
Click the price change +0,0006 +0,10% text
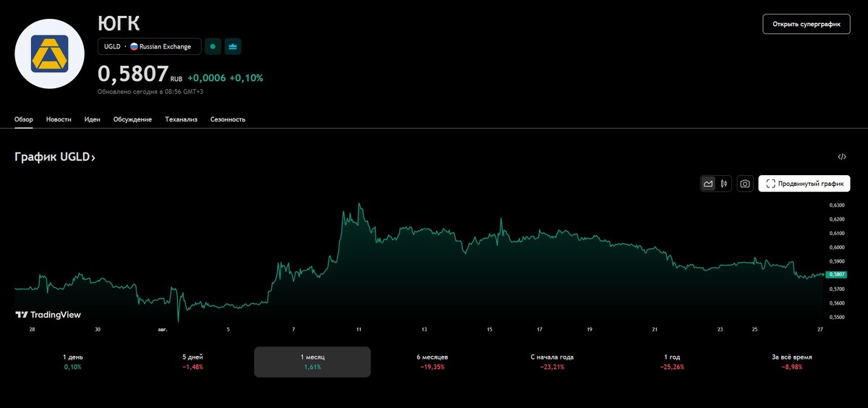(225, 77)
